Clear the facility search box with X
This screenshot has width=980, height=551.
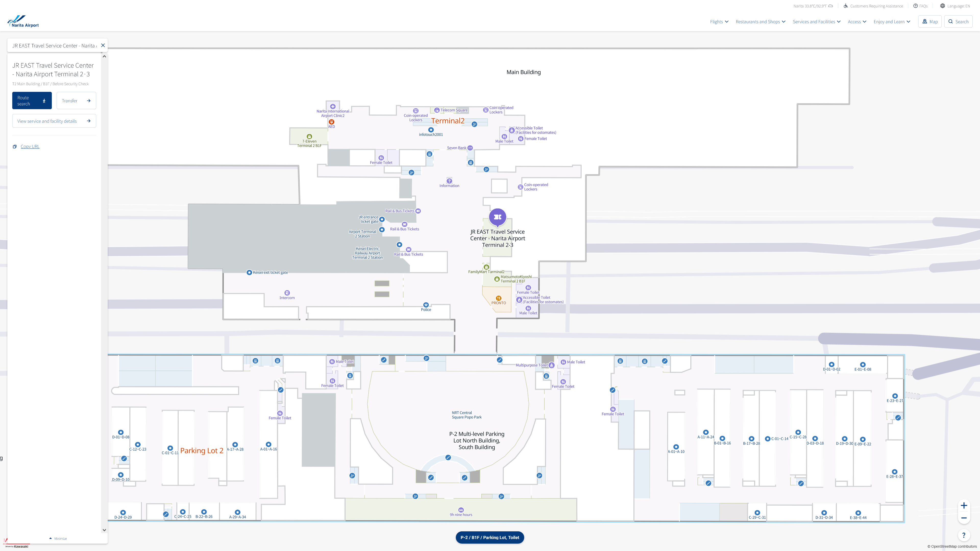click(103, 45)
